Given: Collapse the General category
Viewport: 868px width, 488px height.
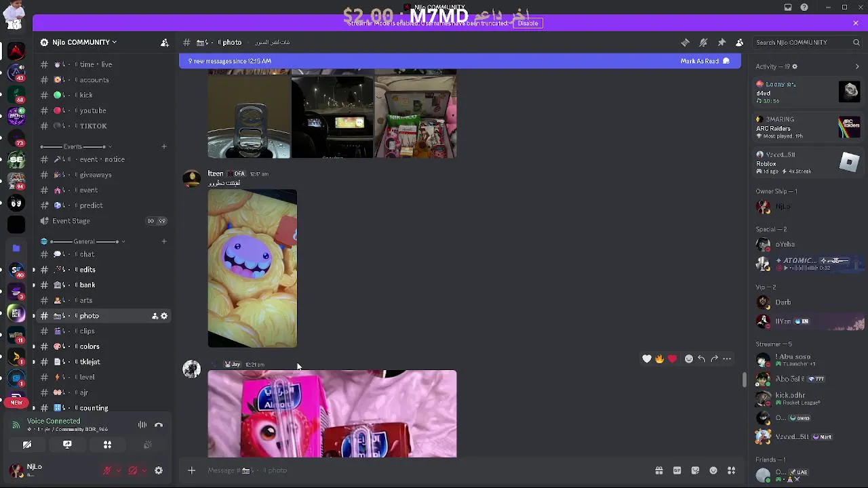Looking at the screenshot, I should [83, 241].
